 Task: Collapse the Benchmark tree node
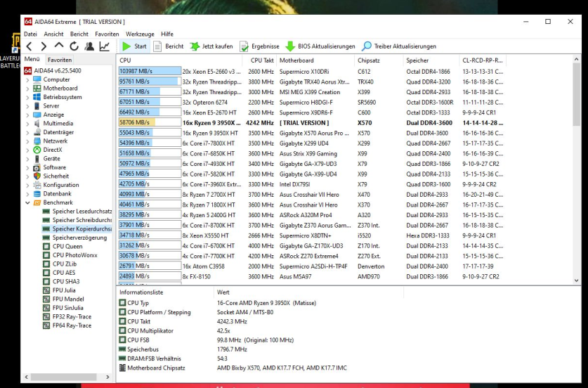[27, 202]
